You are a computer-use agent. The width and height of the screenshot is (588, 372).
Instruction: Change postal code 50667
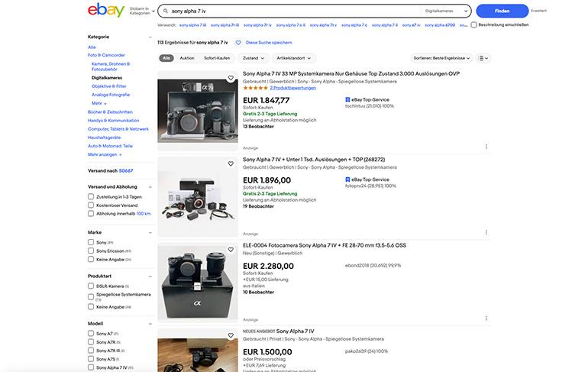[x=126, y=170]
